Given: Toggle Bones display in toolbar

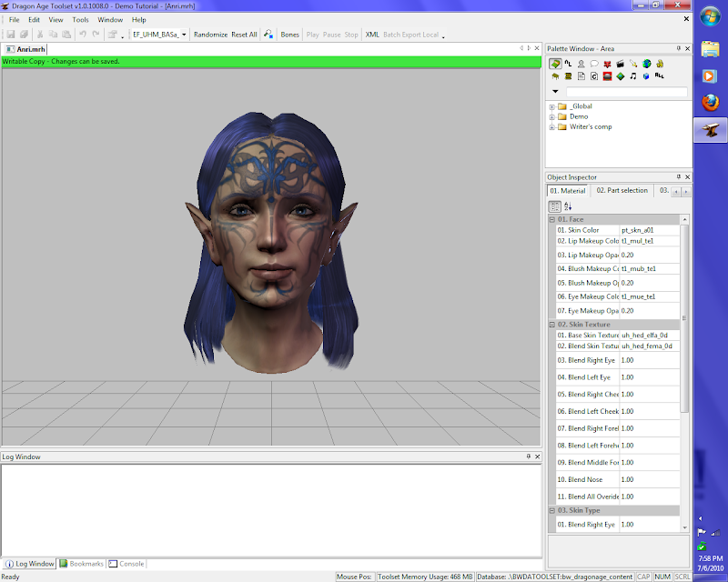Looking at the screenshot, I should coord(289,35).
